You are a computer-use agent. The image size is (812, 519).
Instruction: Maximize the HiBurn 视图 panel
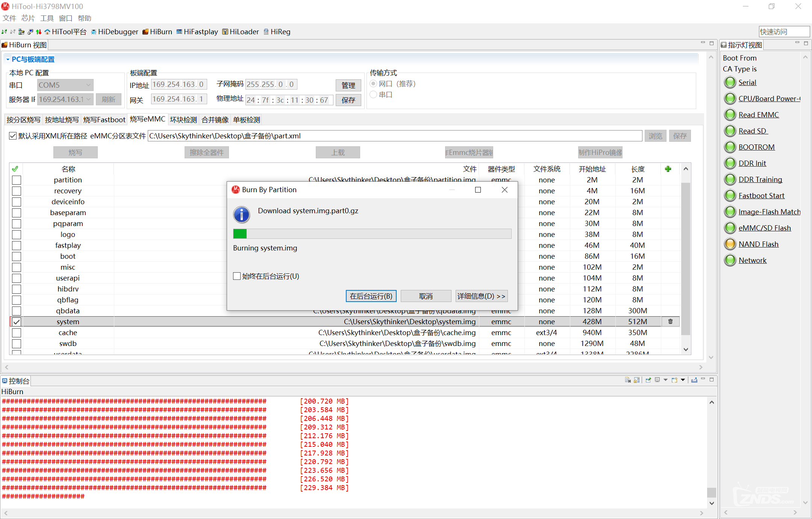712,44
